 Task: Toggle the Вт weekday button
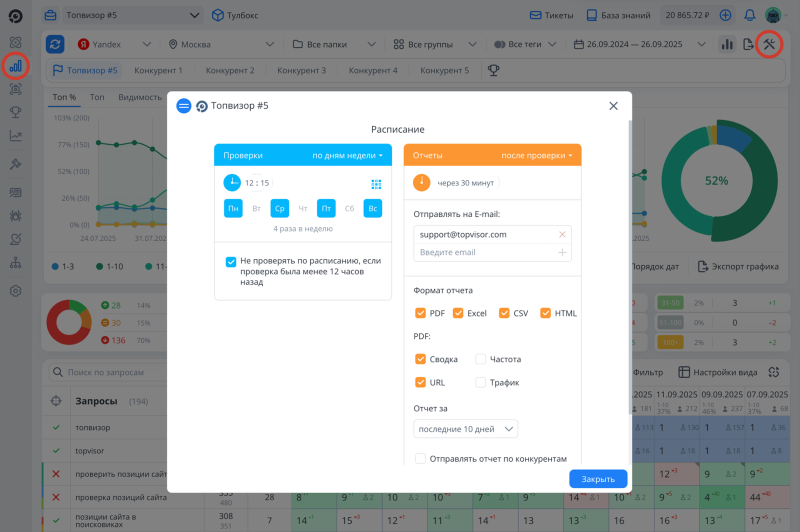click(257, 208)
